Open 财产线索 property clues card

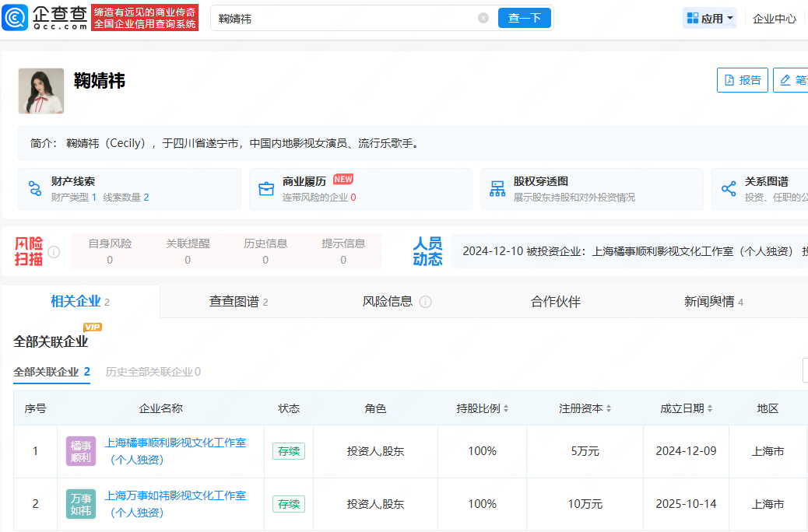coord(129,189)
